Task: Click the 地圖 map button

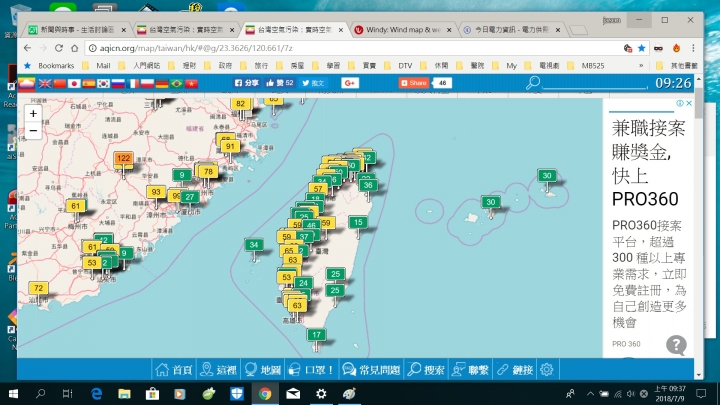Action: point(263,370)
